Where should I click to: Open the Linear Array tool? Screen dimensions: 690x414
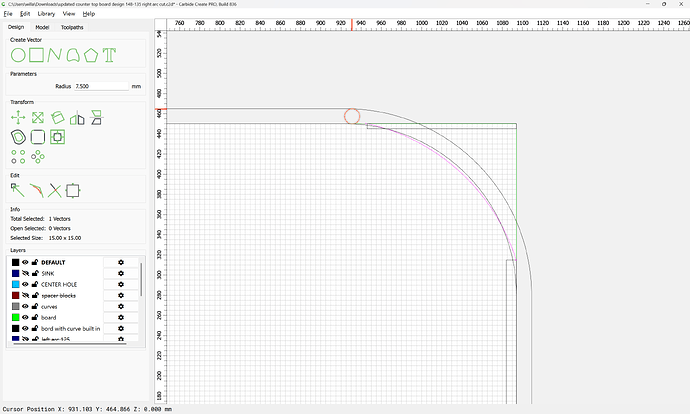17,156
